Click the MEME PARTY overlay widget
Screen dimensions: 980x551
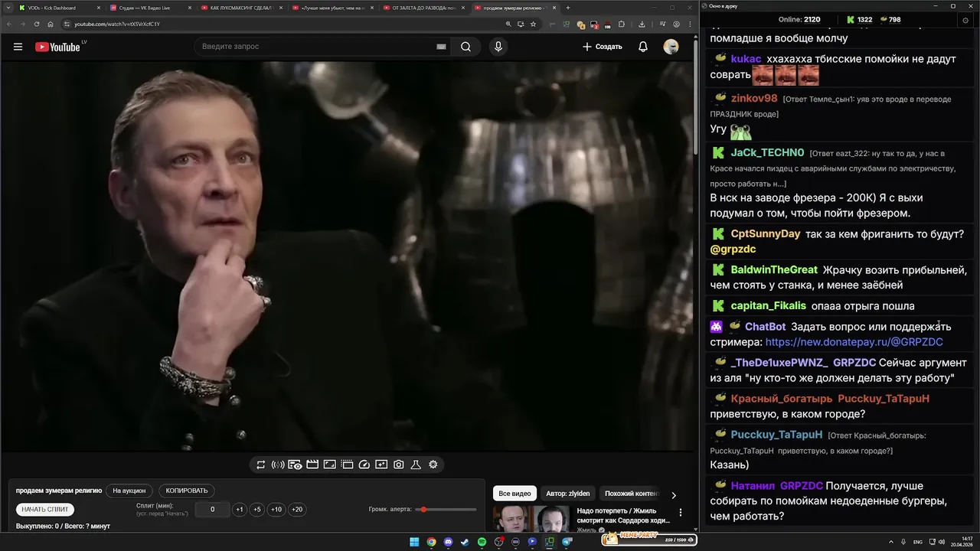pos(649,539)
